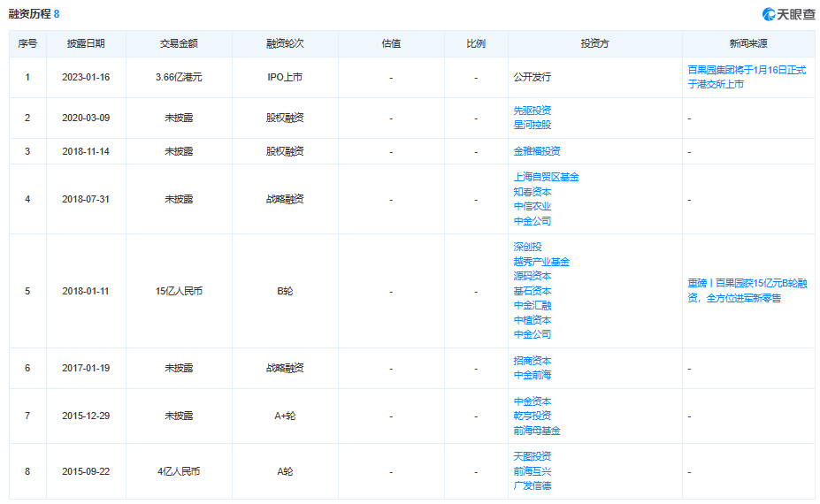
Task: Select the amount 15亿人民币
Action: click(179, 291)
